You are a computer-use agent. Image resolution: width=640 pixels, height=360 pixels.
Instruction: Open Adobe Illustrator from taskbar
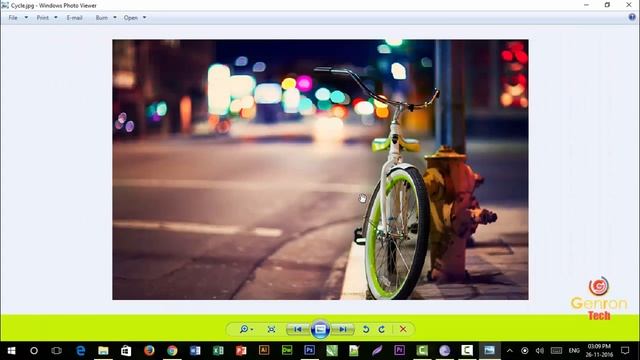264,350
